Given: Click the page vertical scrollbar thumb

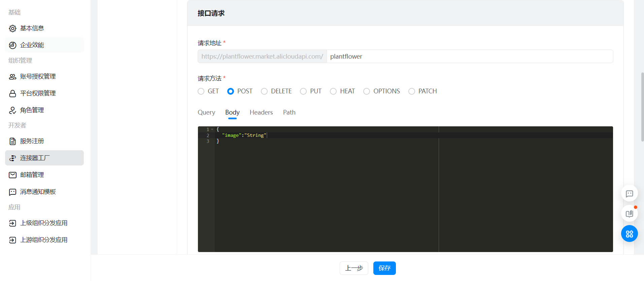Looking at the screenshot, I should point(642,107).
